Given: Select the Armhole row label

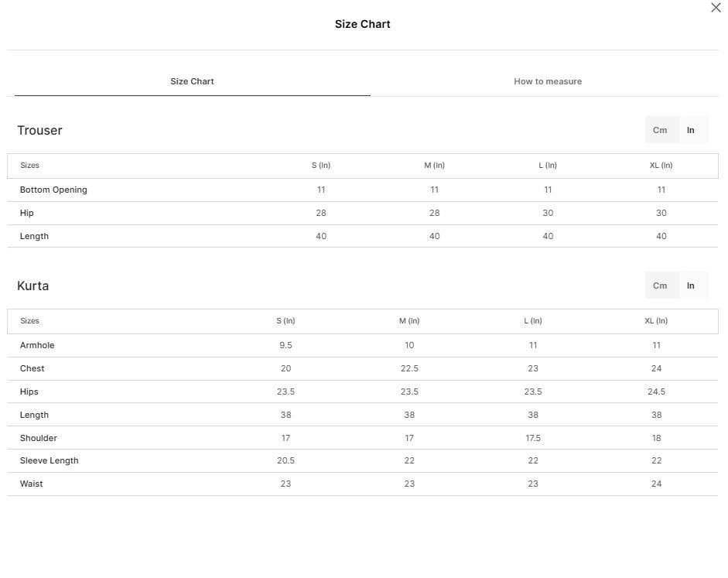Looking at the screenshot, I should tap(37, 345).
